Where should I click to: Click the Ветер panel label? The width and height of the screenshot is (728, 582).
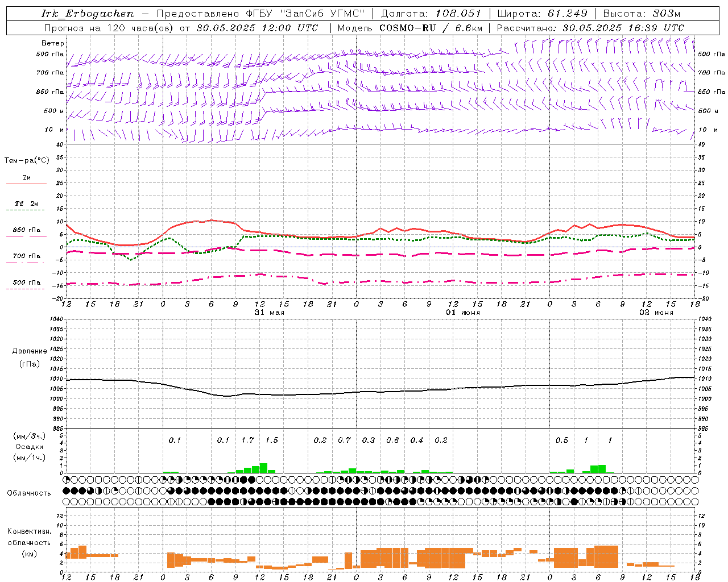point(52,43)
